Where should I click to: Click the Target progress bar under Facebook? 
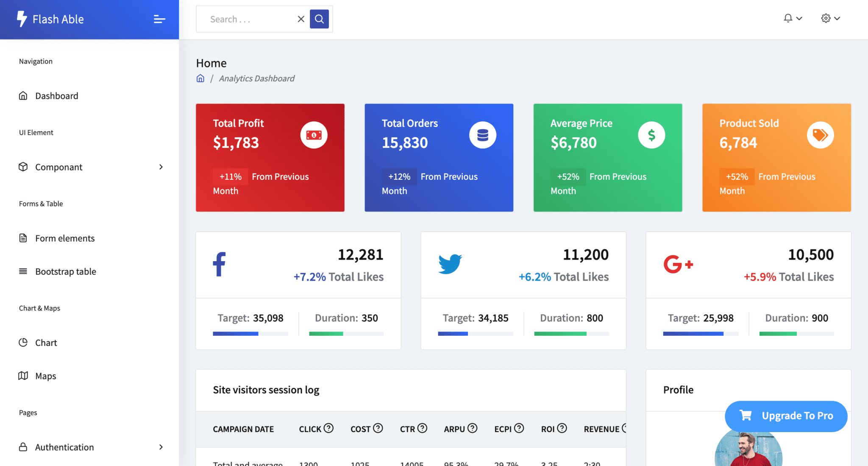250,334
